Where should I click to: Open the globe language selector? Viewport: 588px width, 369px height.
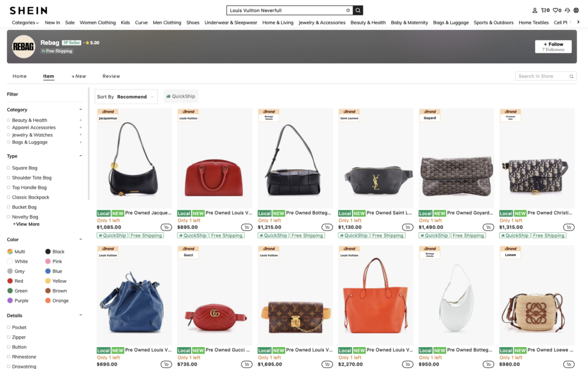pos(576,10)
